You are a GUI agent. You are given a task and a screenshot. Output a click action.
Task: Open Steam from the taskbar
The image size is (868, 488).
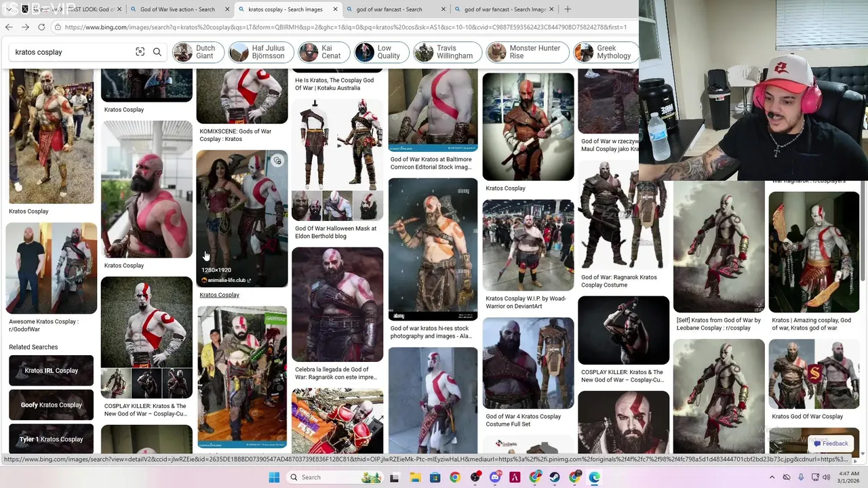point(555,477)
